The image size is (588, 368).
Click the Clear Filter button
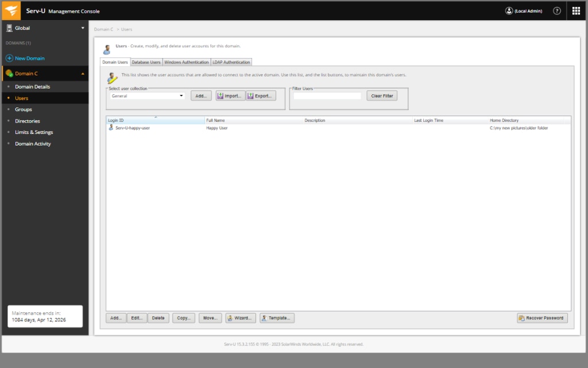381,95
